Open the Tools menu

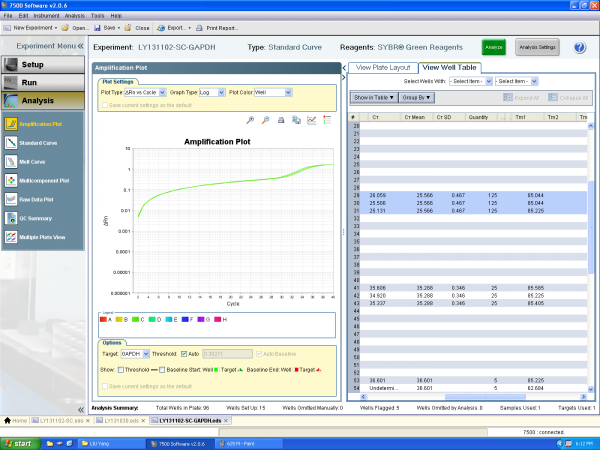coord(97,16)
